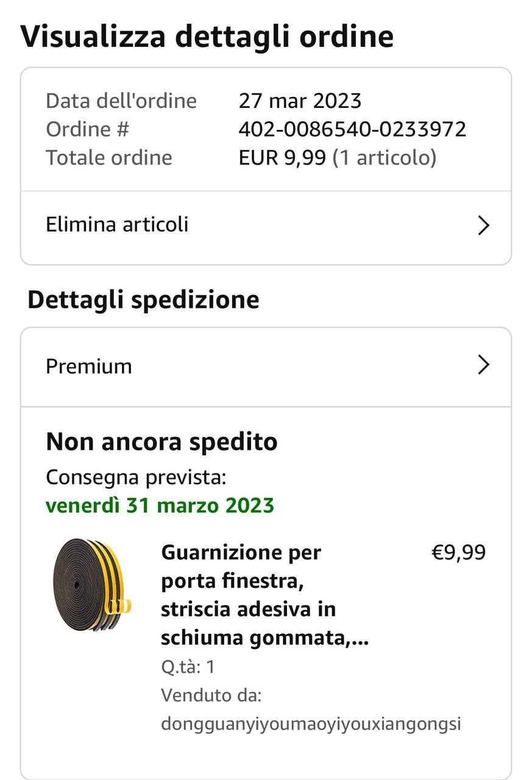Image resolution: width=532 pixels, height=780 pixels.
Task: Tap the Non ancora spedito status heading
Action: click(x=161, y=442)
